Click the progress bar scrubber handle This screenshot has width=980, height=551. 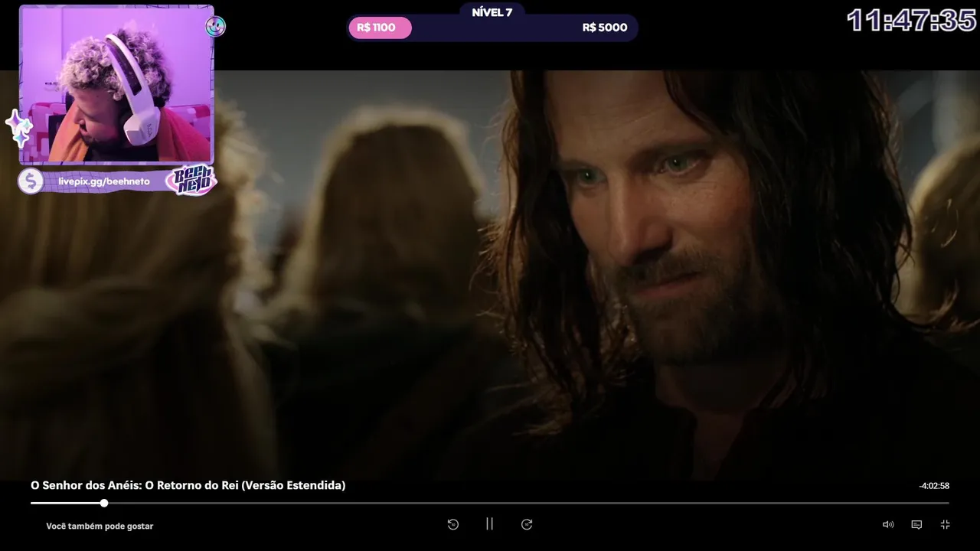click(104, 503)
